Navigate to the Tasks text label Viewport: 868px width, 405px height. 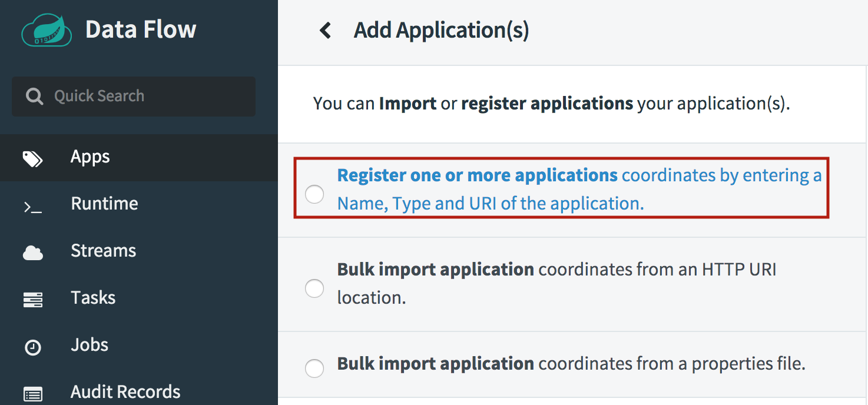(x=93, y=298)
